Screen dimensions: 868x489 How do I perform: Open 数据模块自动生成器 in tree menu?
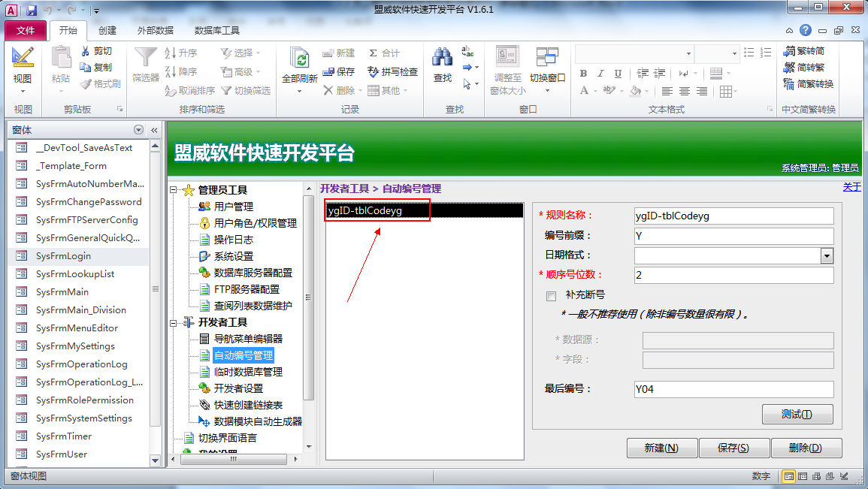pyautogui.click(x=258, y=421)
